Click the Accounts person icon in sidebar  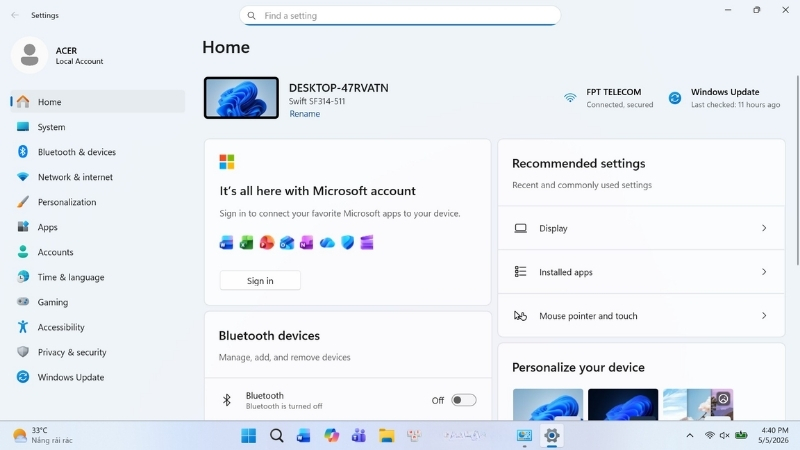point(22,252)
